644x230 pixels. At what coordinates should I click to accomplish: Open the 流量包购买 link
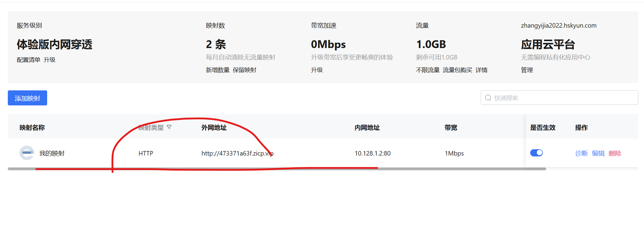pyautogui.click(x=457, y=70)
